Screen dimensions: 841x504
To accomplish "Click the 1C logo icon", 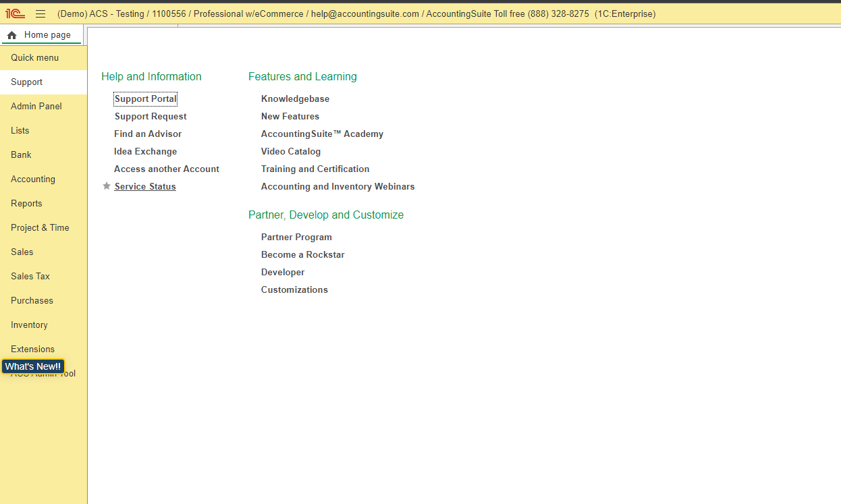I will tap(15, 13).
